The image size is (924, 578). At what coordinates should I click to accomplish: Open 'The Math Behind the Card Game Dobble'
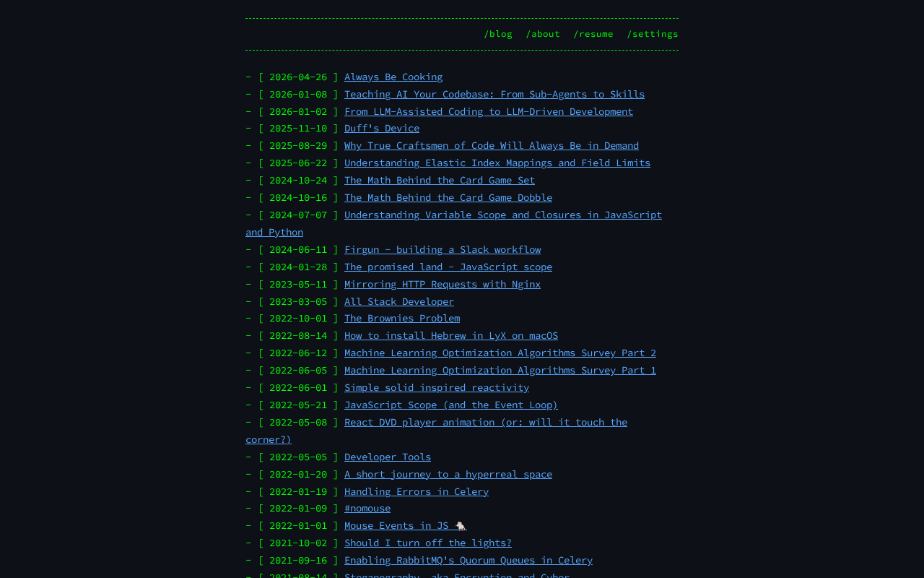[448, 197]
